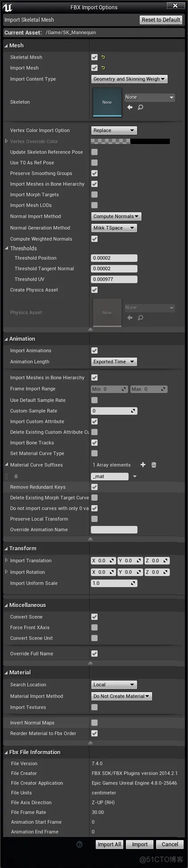Screen dimensions: 188x868
Task: Collapse the Transform section header
Action: tap(7, 549)
